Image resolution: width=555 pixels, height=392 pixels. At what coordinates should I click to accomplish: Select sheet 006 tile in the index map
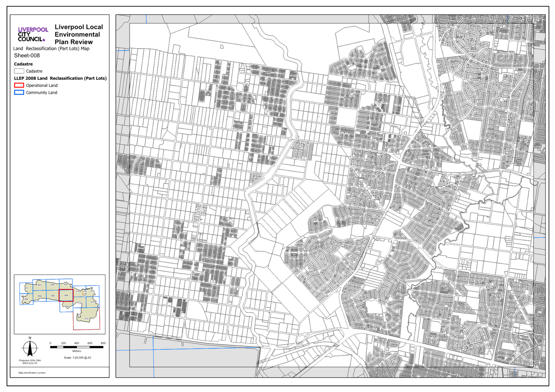pyautogui.click(x=53, y=296)
